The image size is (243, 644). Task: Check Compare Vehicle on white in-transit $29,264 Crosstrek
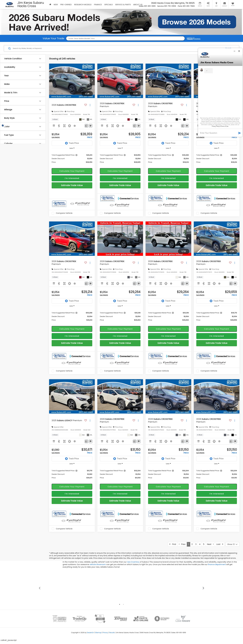tap(149, 371)
